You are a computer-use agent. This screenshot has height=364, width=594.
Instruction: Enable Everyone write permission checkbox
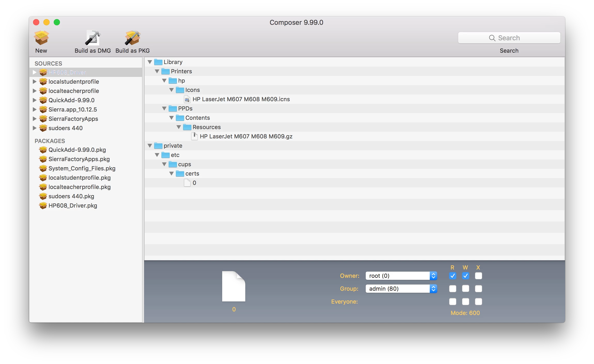465,302
